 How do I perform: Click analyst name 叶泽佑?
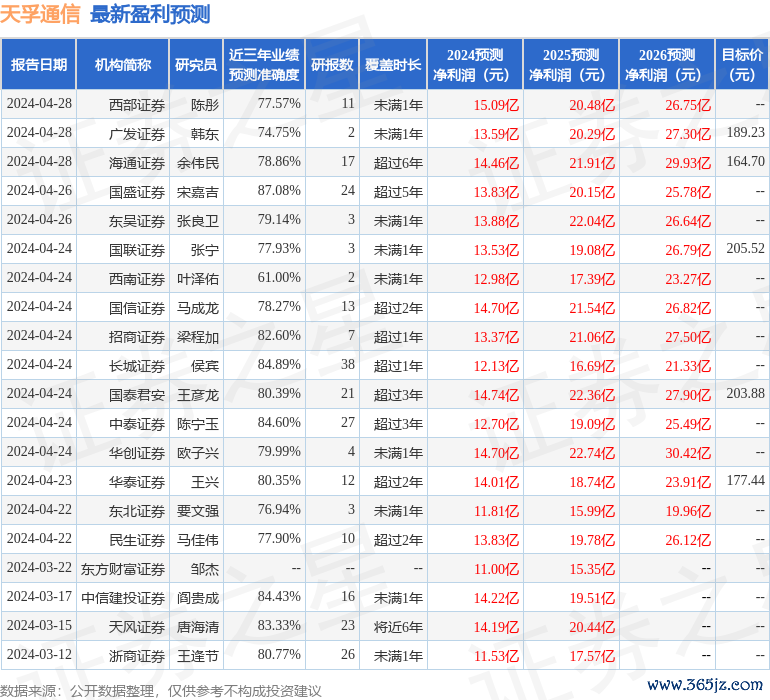(198, 279)
